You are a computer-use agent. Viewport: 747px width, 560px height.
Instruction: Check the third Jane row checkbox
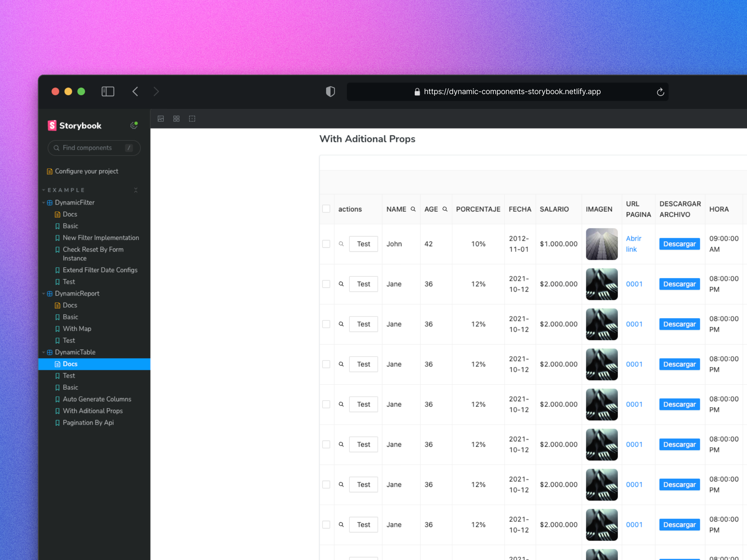click(326, 364)
